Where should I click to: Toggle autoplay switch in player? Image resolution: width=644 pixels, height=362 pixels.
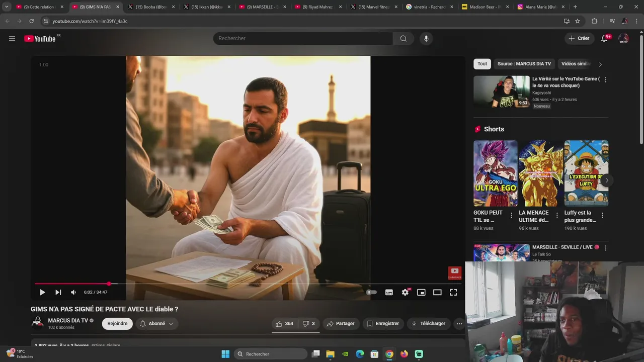tap(371, 292)
